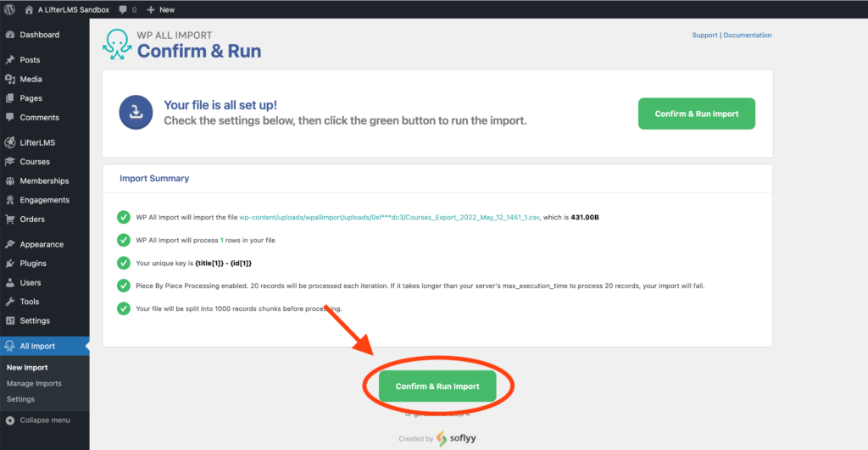
Task: Click the Memberships group icon
Action: 10,181
